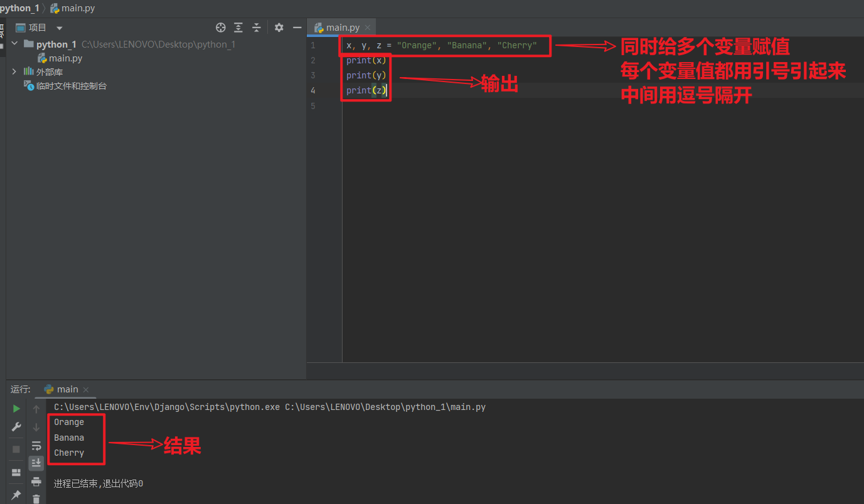
Task: Toggle scroll to end of console output
Action: coord(36,463)
